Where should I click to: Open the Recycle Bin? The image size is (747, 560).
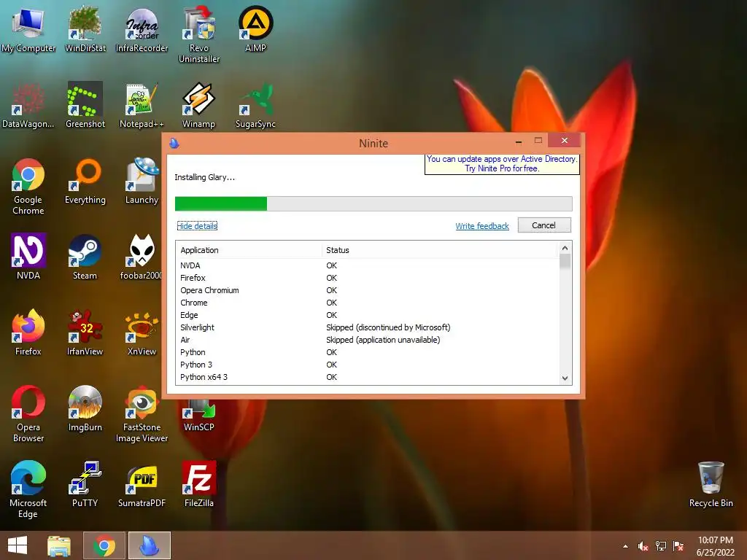pos(711,484)
